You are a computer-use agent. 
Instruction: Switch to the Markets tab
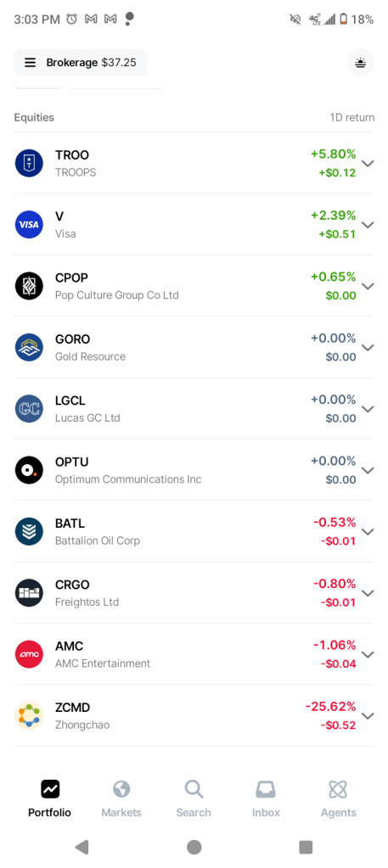[x=121, y=798]
